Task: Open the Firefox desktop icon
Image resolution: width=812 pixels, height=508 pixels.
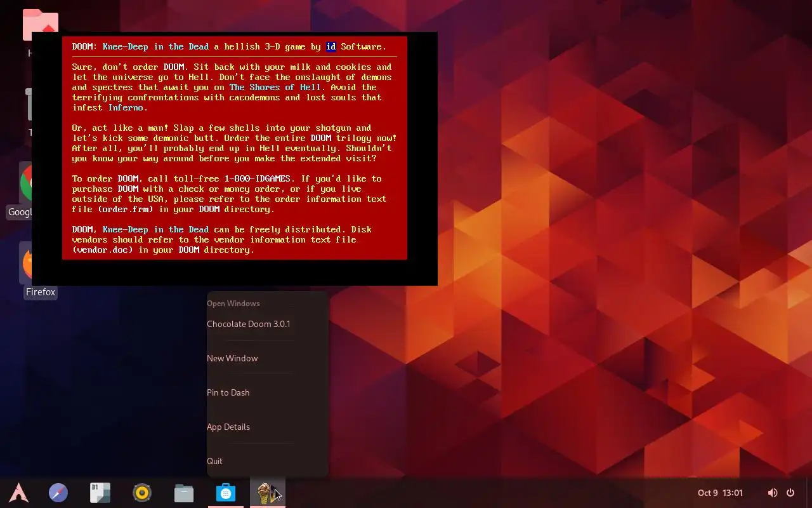Action: click(25, 263)
